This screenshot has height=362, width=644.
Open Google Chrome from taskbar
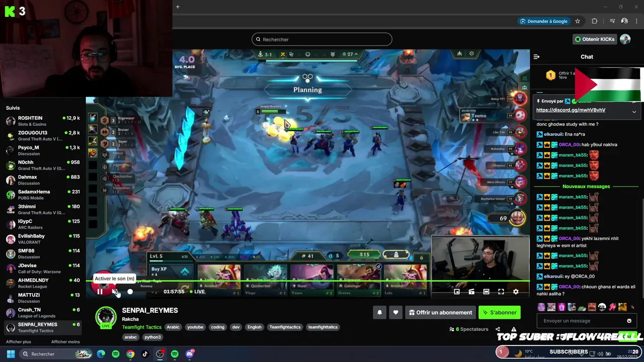[x=130, y=354]
